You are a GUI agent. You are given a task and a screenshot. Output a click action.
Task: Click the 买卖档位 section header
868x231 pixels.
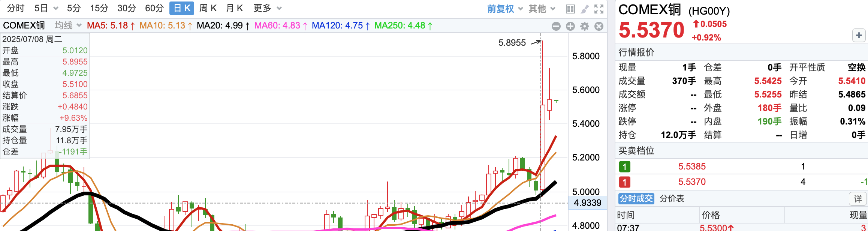[x=636, y=151]
